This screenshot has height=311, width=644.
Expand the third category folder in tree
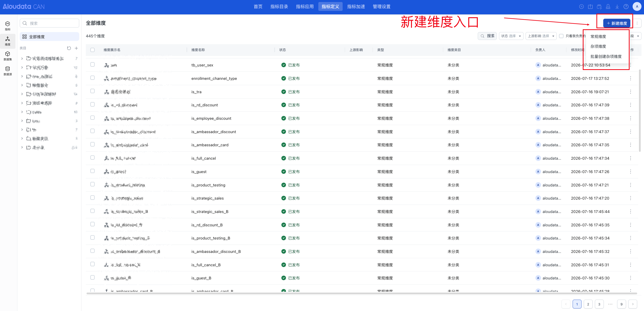22,76
